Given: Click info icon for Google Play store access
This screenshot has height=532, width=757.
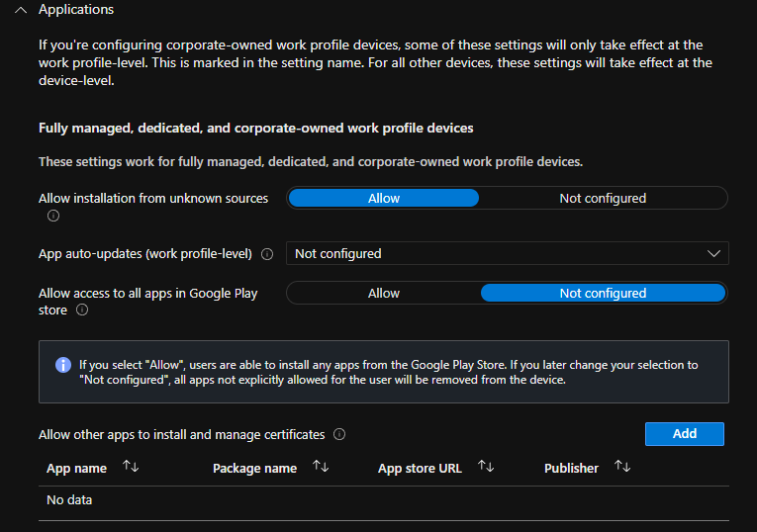Looking at the screenshot, I should pos(82,310).
